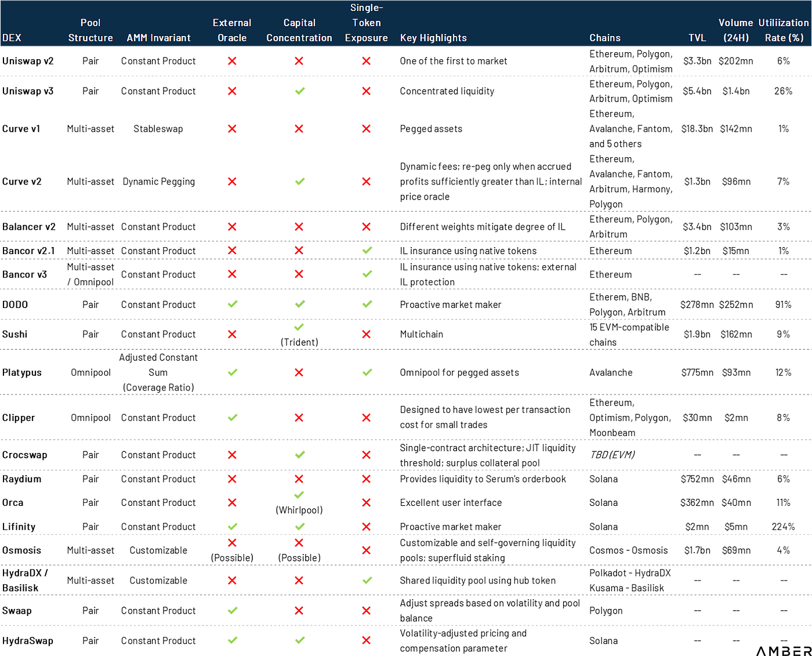
Task: Click DODO Capital Concentration check mark
Action: tap(300, 304)
